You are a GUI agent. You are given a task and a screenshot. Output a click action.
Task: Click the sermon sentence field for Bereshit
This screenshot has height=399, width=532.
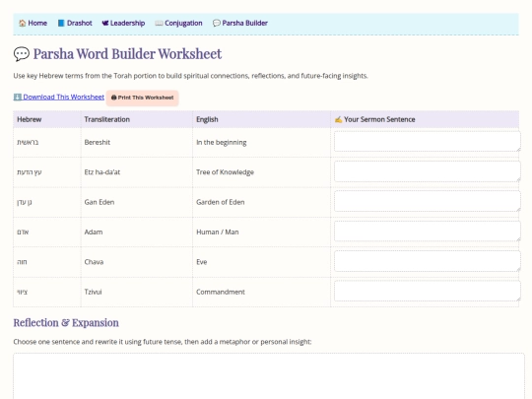(428, 142)
